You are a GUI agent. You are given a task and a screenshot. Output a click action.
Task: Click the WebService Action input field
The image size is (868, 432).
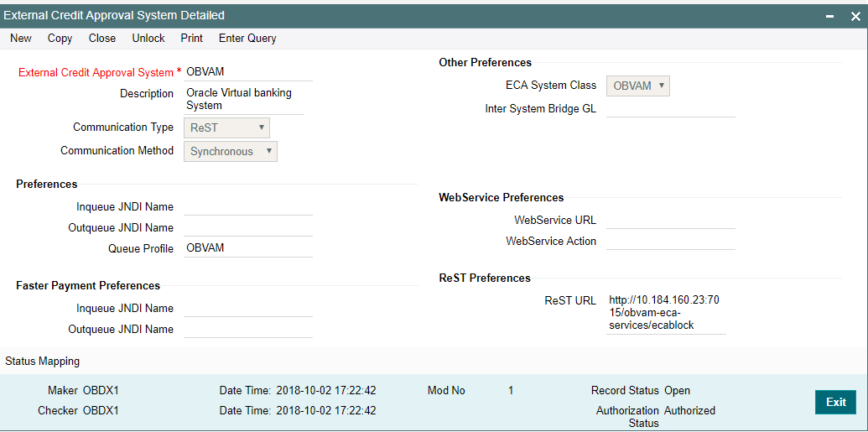(x=671, y=242)
